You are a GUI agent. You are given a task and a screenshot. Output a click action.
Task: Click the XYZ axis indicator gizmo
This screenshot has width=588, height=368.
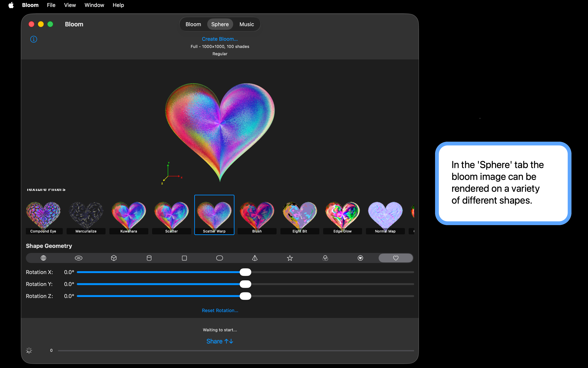click(x=171, y=173)
